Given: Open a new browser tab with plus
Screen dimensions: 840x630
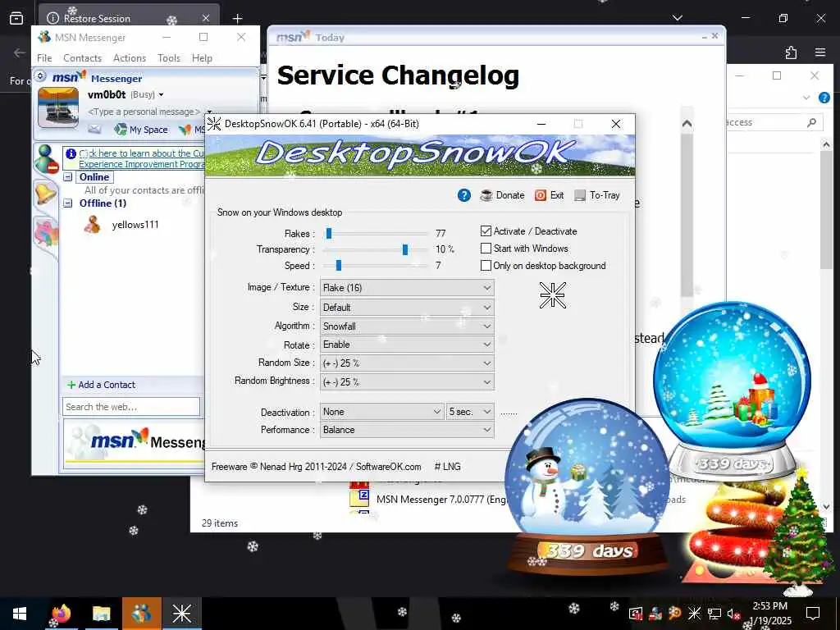Looking at the screenshot, I should [237, 18].
